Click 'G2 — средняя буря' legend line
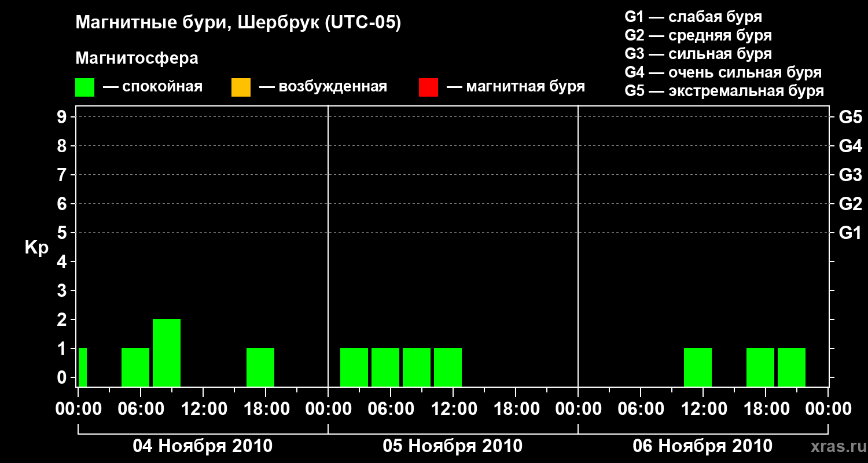Viewport: 868px width, 463px height. tap(698, 35)
